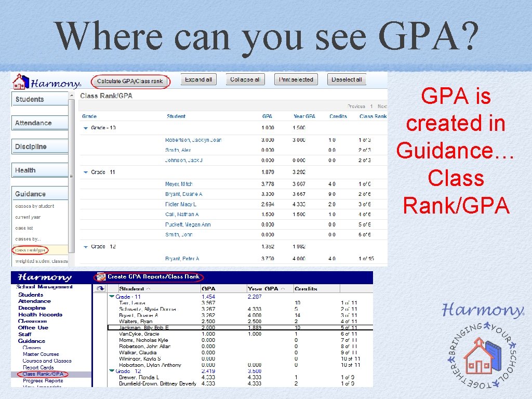
Task: Select current year under Guidance
Action: tap(28, 217)
